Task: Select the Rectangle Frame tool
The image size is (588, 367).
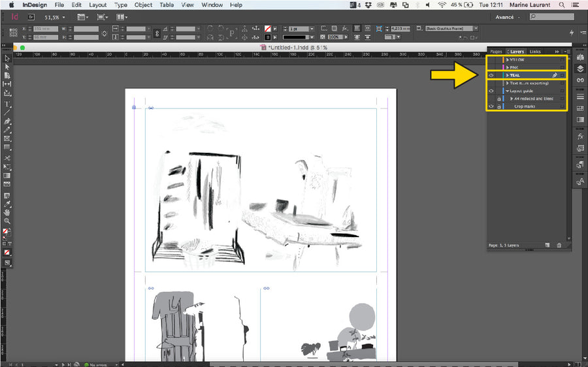Action: point(7,138)
